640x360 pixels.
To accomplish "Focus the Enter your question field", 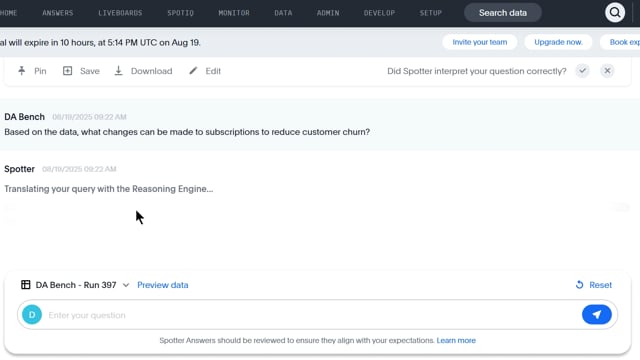I will click(x=312, y=315).
